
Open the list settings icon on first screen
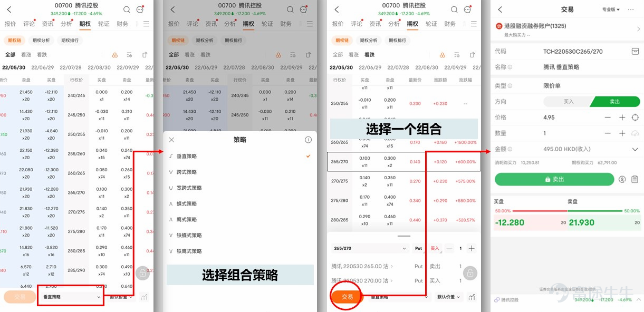[130, 55]
